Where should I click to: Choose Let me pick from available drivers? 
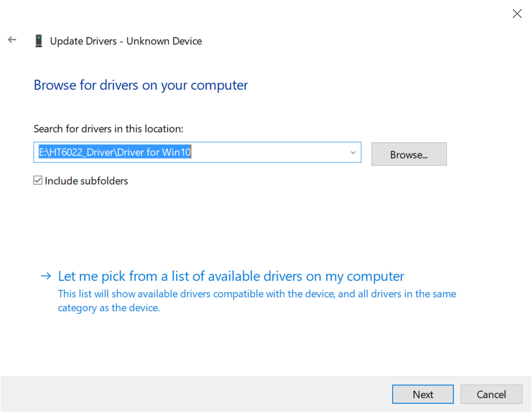click(231, 276)
